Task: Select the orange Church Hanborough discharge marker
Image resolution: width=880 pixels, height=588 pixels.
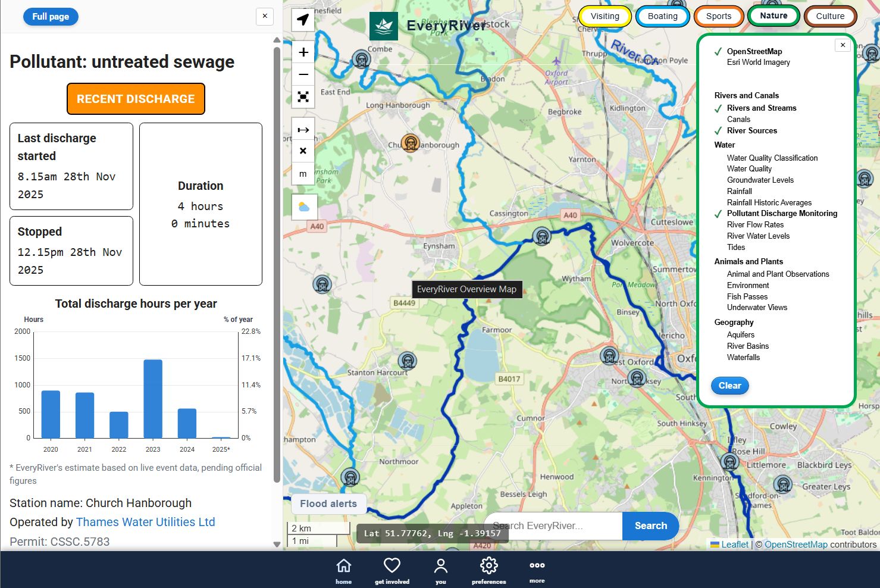Action: coord(410,143)
